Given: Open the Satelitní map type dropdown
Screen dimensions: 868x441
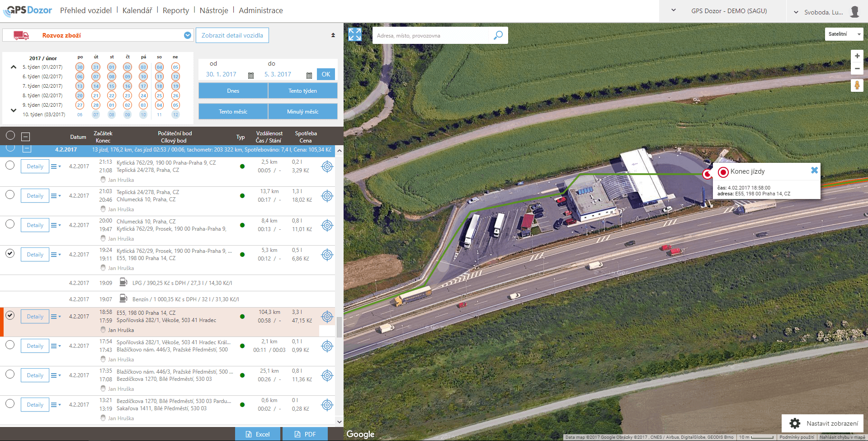Looking at the screenshot, I should coord(844,34).
